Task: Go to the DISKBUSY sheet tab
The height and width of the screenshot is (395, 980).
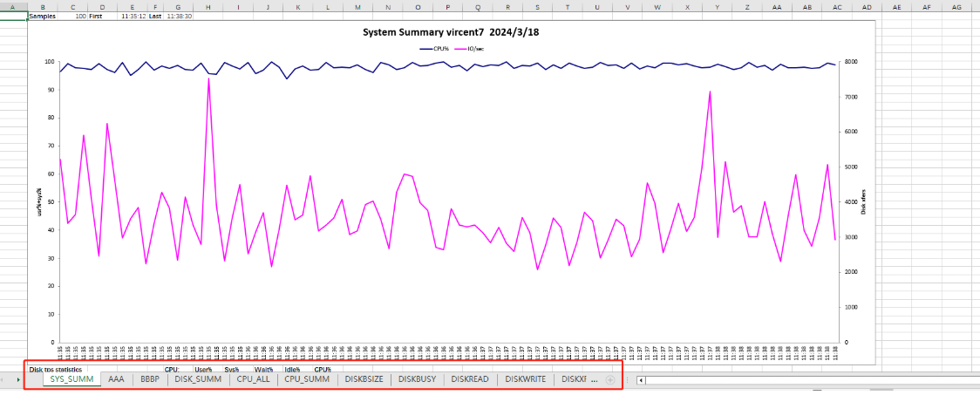Action: pos(418,379)
